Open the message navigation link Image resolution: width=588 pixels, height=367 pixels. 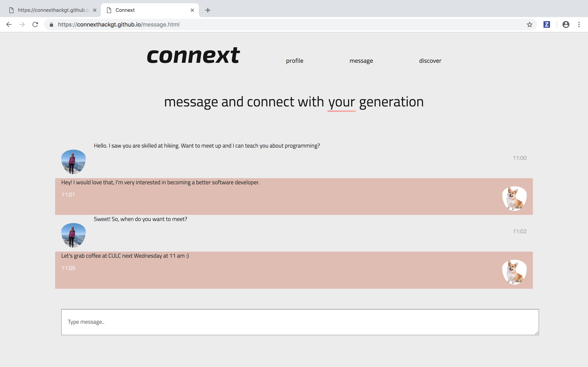(x=361, y=61)
